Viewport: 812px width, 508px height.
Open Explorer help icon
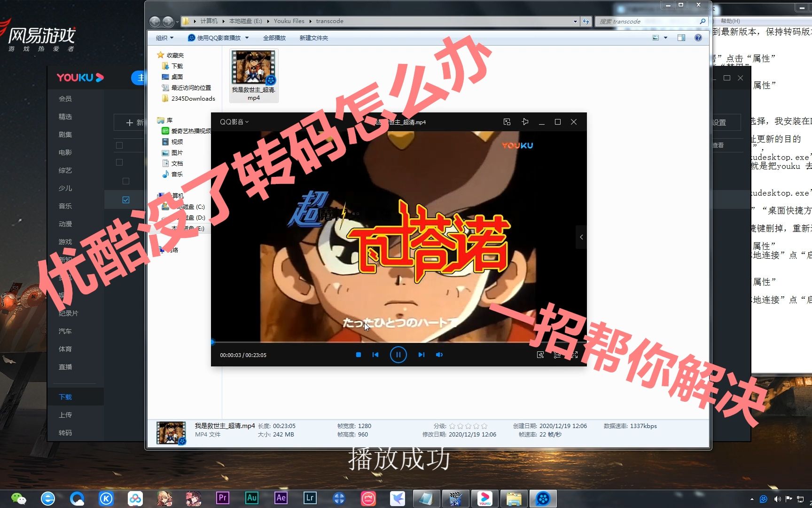(698, 38)
